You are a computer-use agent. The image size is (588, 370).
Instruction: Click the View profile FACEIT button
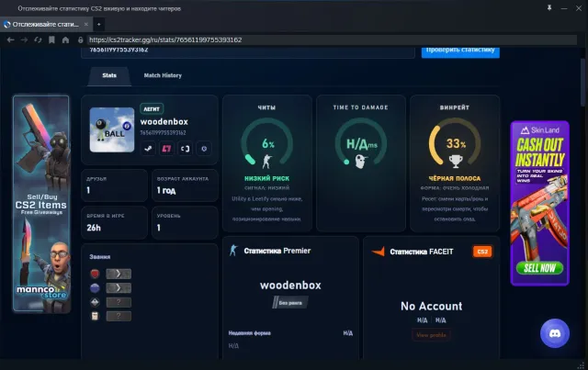point(431,335)
